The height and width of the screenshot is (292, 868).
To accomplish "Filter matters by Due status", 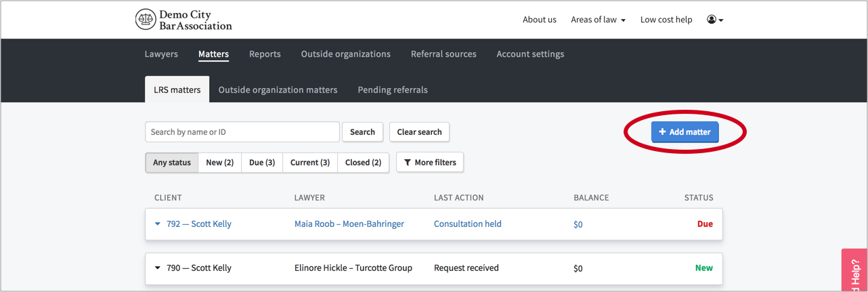I will [x=261, y=163].
